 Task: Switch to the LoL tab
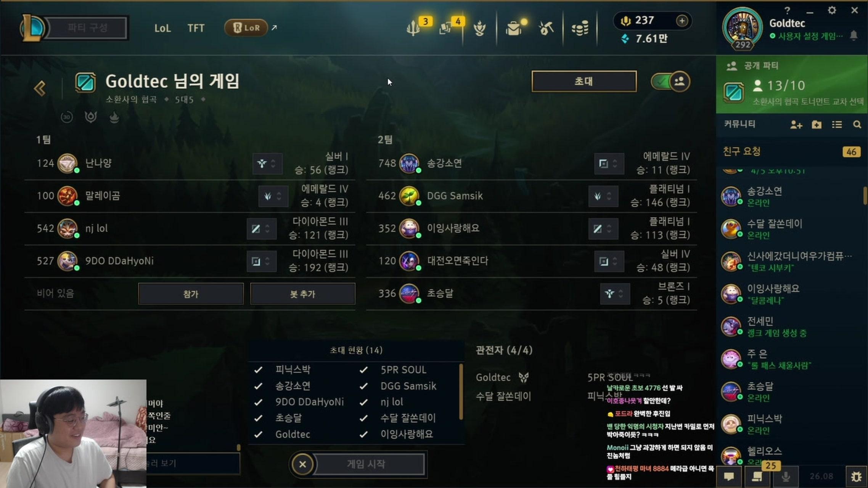[x=162, y=28]
